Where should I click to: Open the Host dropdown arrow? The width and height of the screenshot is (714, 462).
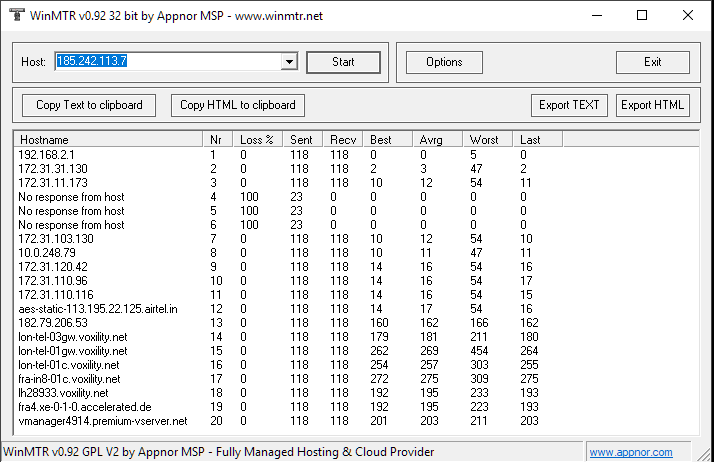coord(289,61)
